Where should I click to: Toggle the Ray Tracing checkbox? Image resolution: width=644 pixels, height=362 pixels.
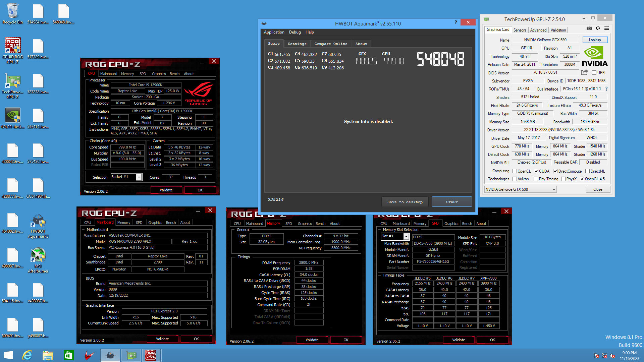(536, 179)
